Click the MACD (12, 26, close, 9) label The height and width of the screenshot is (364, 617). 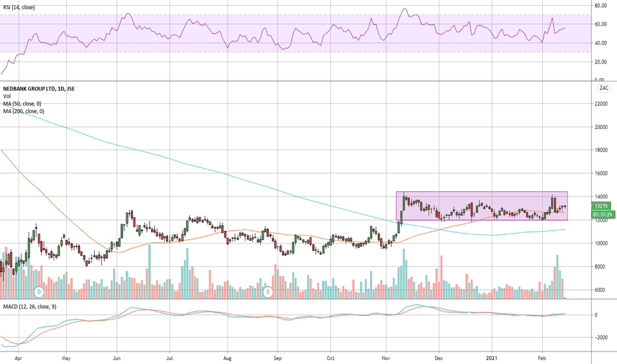(30, 306)
